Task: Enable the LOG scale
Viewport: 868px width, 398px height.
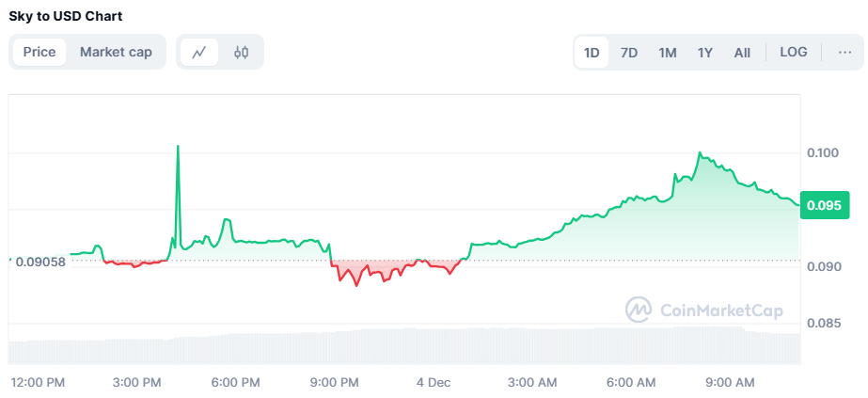Action: 794,52
